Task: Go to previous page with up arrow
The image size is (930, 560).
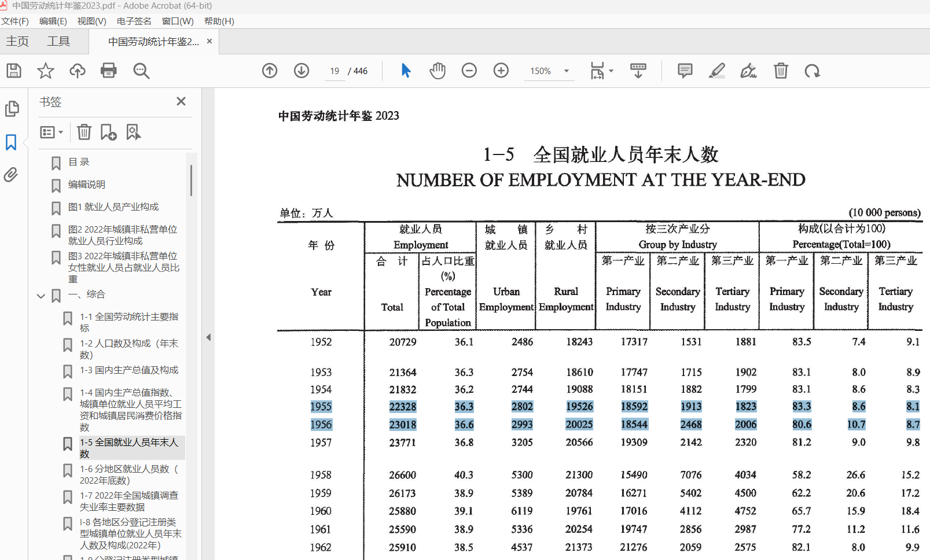Action: (270, 71)
